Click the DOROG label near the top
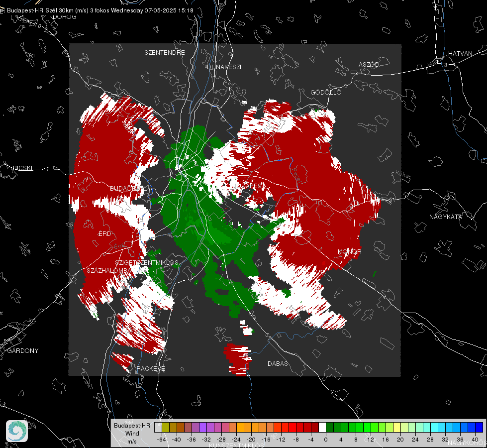The height and width of the screenshot is (448, 487). pos(65,17)
